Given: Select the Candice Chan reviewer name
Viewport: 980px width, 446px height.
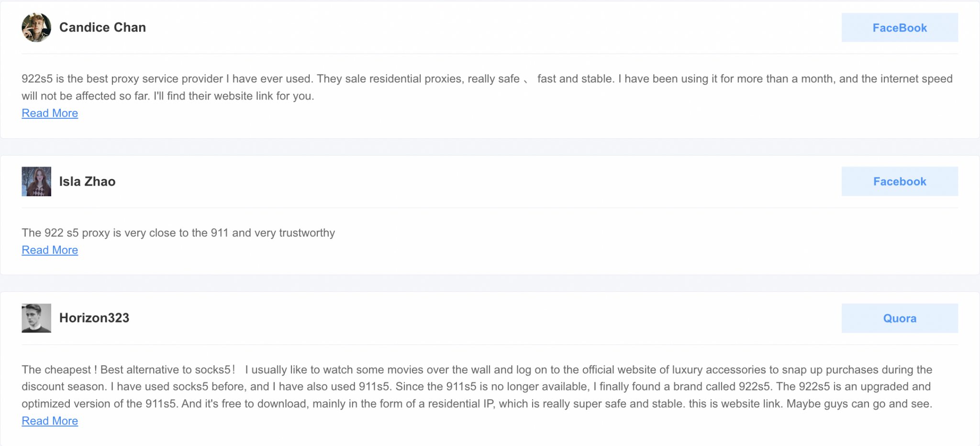Looking at the screenshot, I should 102,27.
